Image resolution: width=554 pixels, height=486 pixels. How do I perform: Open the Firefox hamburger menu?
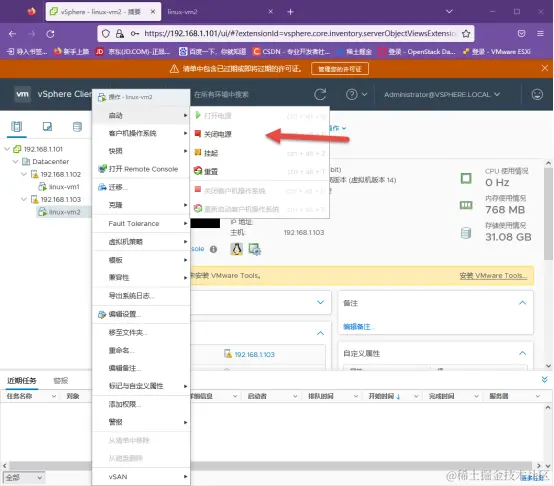click(x=540, y=34)
